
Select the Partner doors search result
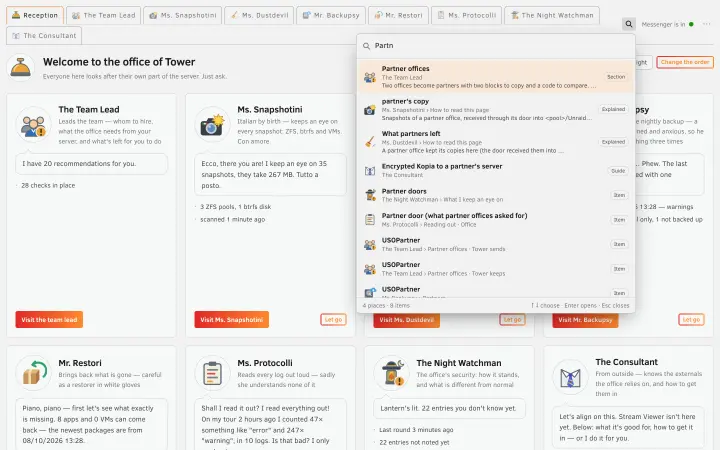(496, 195)
